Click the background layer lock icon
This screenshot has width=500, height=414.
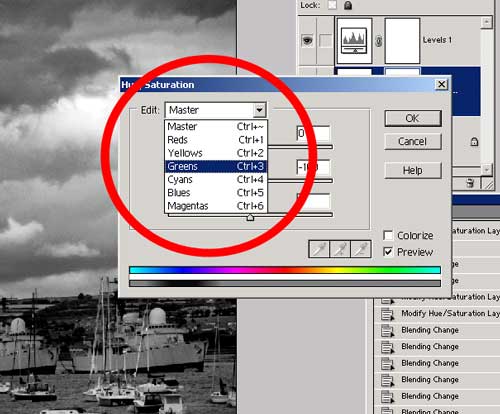474,142
